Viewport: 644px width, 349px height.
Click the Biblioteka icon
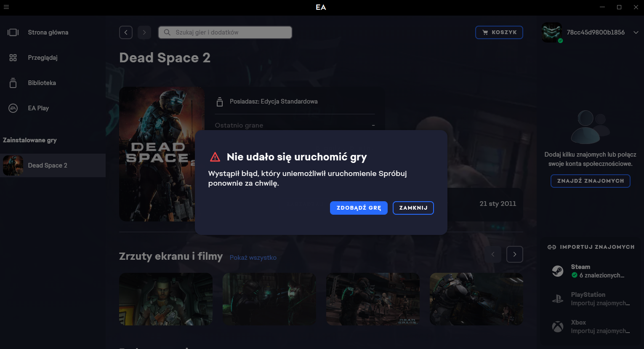point(13,83)
